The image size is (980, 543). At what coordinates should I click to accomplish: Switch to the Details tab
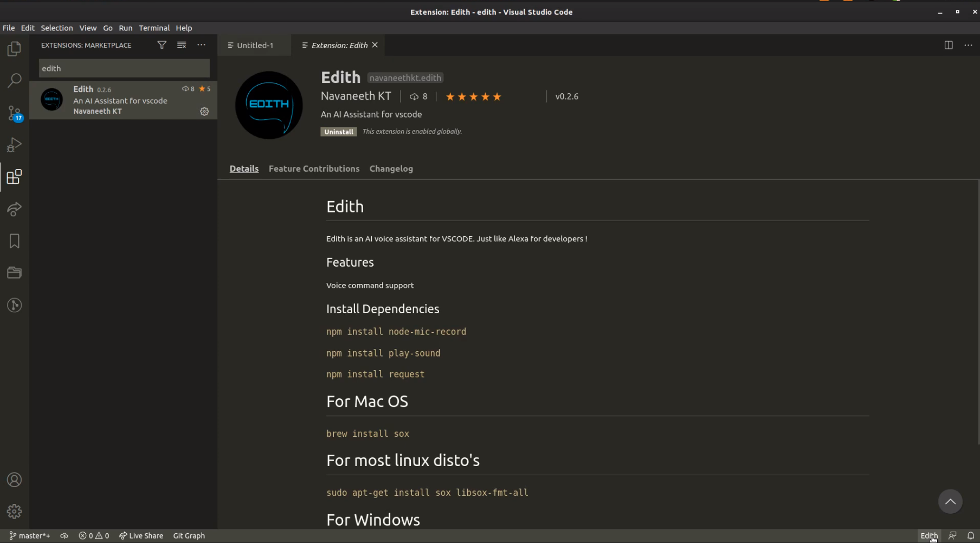(x=244, y=169)
